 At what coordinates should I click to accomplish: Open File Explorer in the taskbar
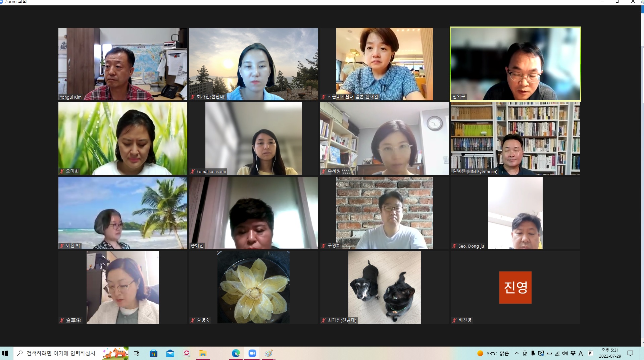[203, 353]
